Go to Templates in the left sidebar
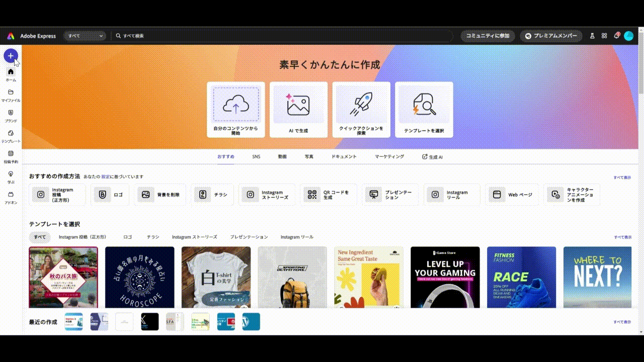Image resolution: width=644 pixels, height=362 pixels. coord(11,136)
